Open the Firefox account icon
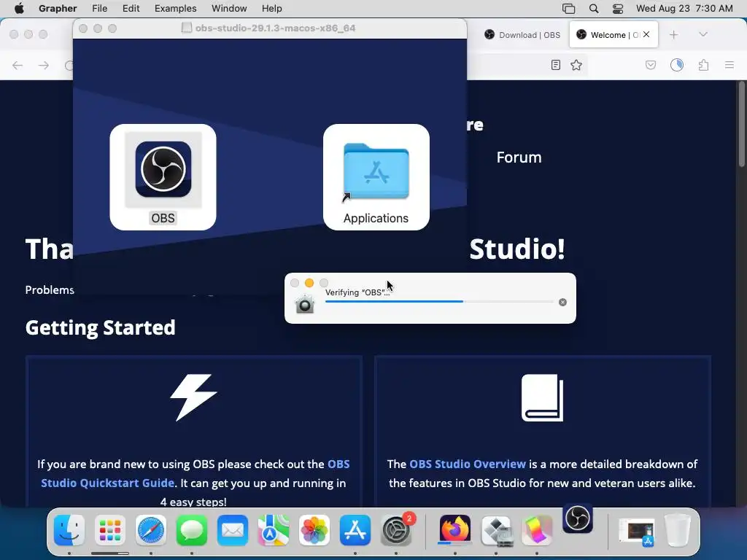The height and width of the screenshot is (560, 747). [677, 65]
